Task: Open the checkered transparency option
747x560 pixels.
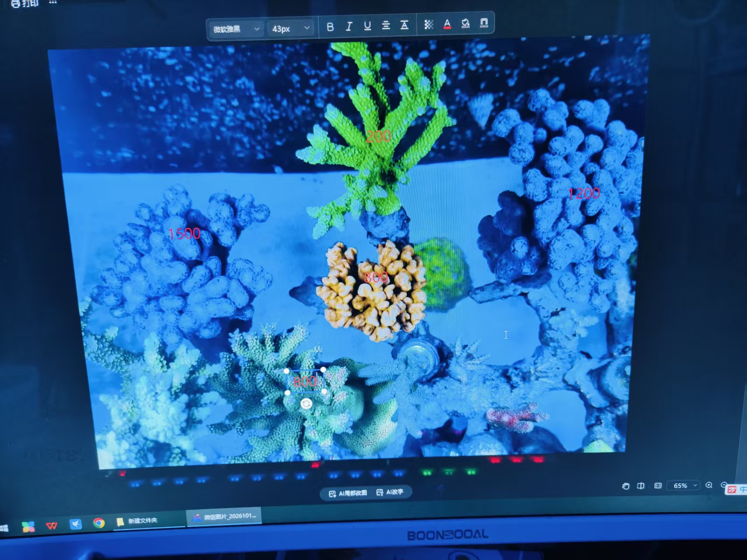Action: click(429, 25)
